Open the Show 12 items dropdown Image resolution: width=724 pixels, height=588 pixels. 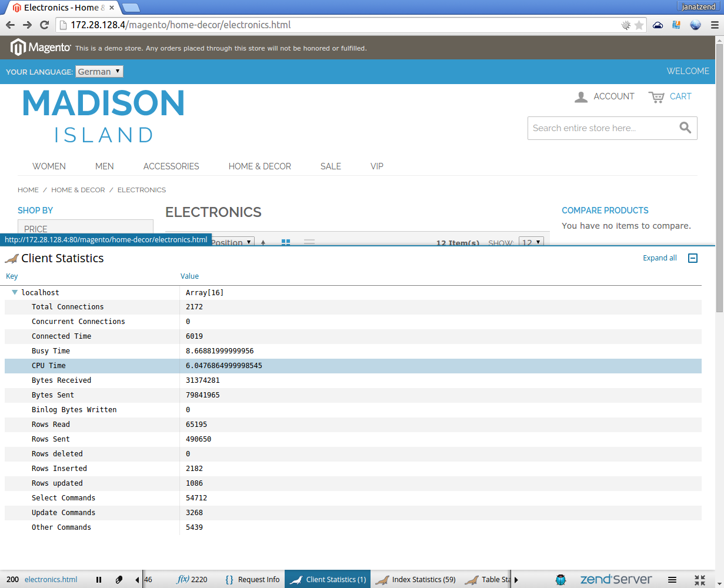(531, 242)
